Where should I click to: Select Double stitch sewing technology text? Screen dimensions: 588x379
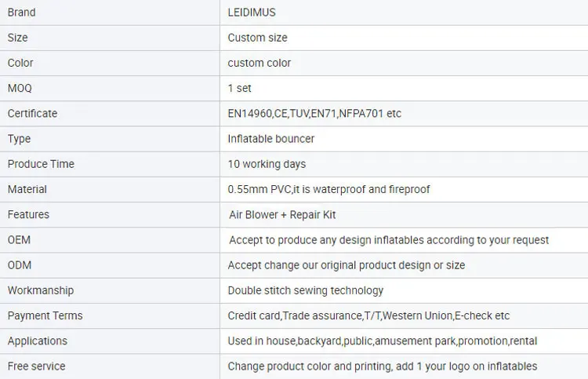pos(306,290)
